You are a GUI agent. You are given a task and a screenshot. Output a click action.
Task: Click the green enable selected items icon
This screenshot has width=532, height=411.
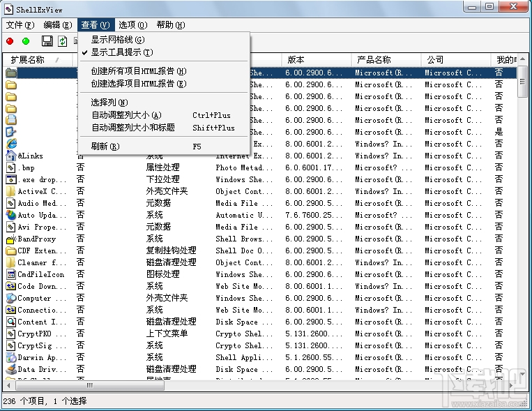26,42
